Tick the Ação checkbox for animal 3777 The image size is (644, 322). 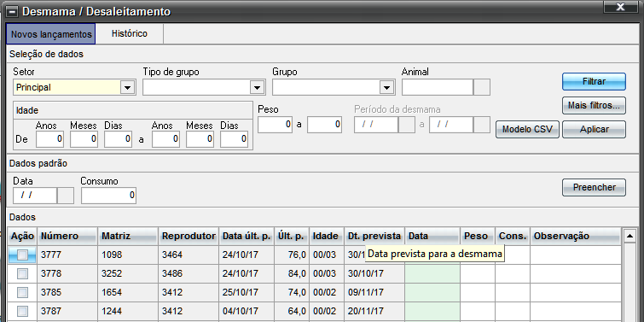[22, 255]
